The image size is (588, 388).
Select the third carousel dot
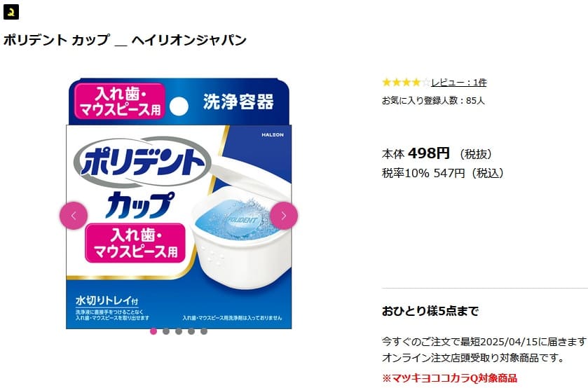point(179,331)
